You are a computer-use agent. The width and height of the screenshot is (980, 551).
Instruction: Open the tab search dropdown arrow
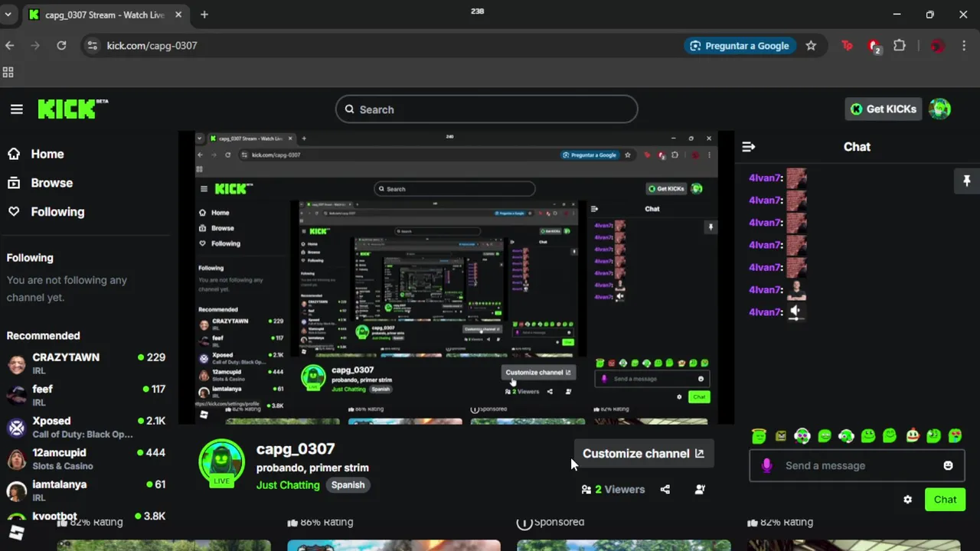[8, 15]
